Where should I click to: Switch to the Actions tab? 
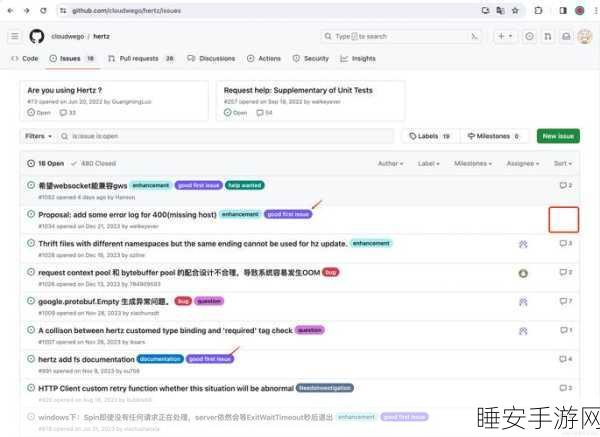(264, 59)
